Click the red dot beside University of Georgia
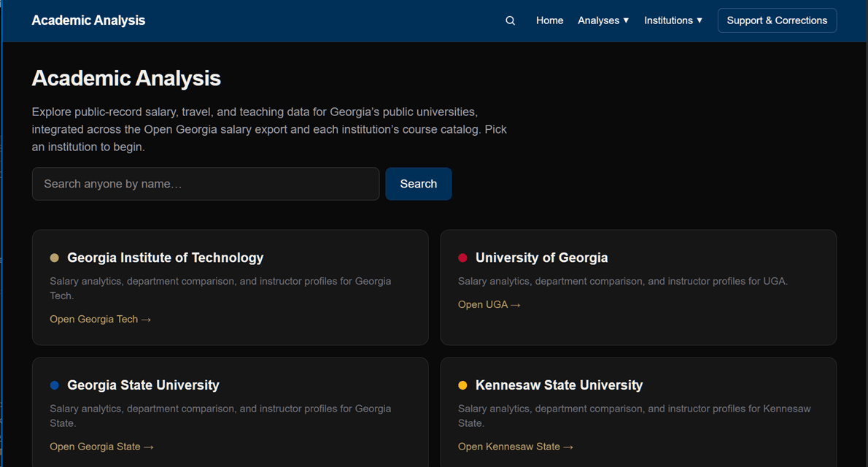Image resolution: width=868 pixels, height=467 pixels. 462,258
